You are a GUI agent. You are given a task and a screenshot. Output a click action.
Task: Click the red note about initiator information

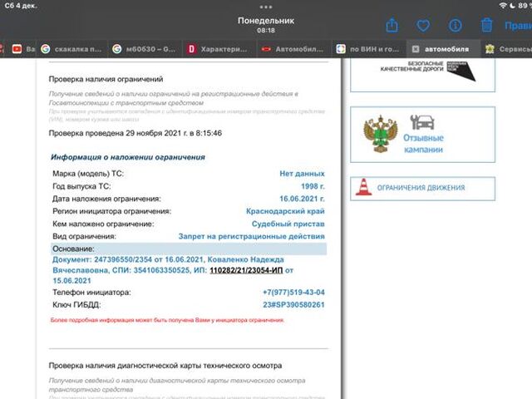(167, 320)
